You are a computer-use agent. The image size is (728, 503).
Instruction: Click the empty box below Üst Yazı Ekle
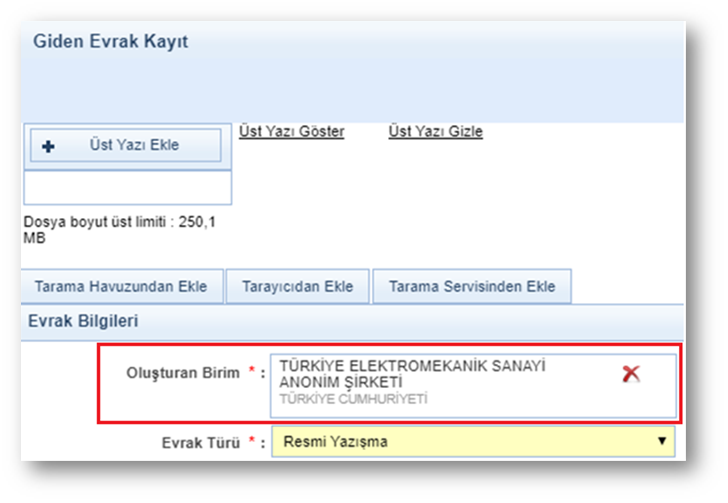[x=127, y=187]
